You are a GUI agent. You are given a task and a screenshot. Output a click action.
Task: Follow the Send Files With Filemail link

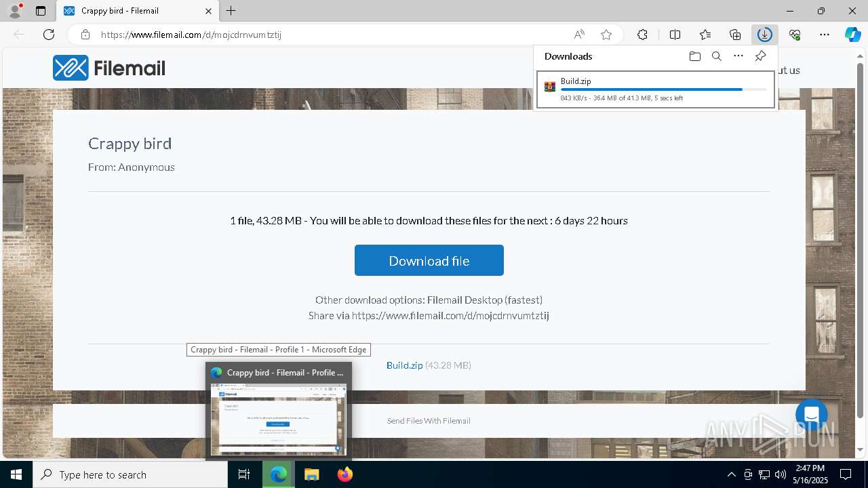[x=429, y=421]
